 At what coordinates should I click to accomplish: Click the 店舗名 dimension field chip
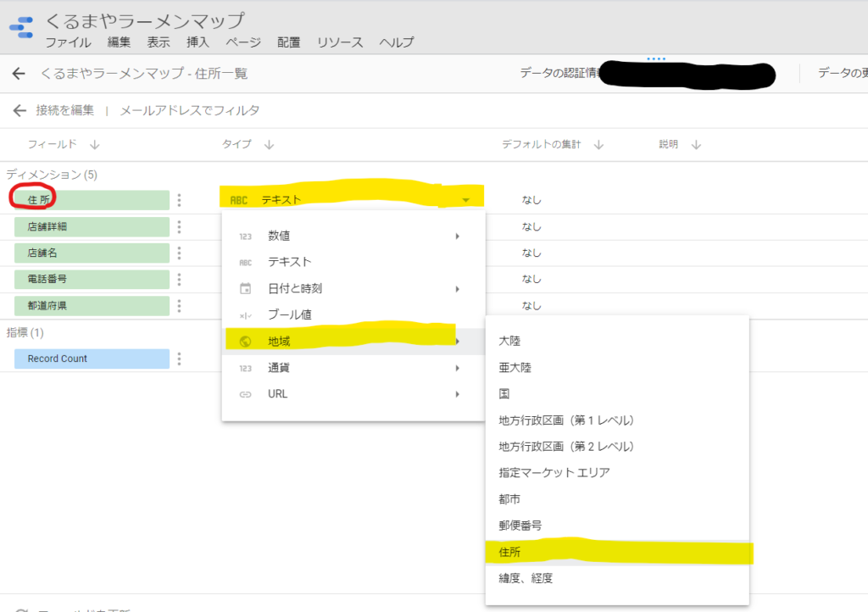tap(92, 253)
